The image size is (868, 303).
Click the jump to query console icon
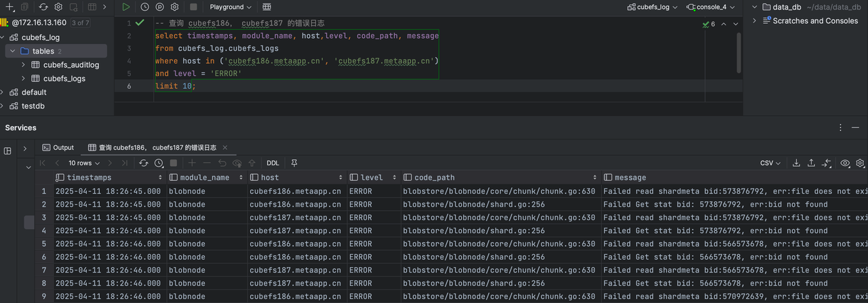[x=73, y=7]
